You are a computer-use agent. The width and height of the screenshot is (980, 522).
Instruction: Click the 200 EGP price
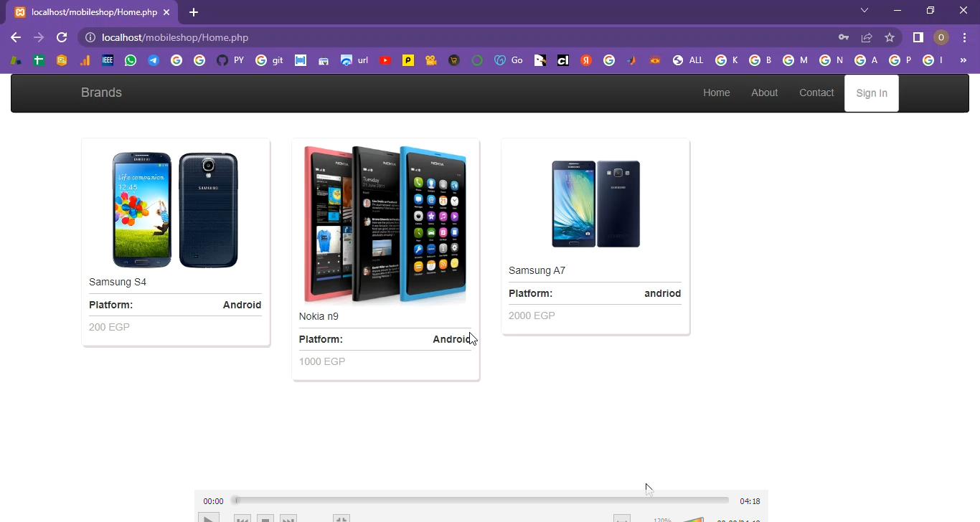tap(109, 327)
